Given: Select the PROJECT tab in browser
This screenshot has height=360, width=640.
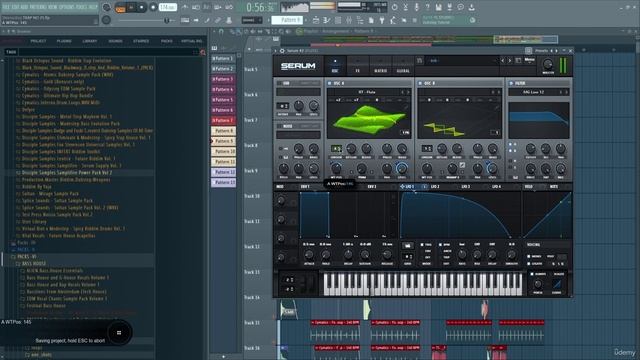Looking at the screenshot, I should pos(38,41).
